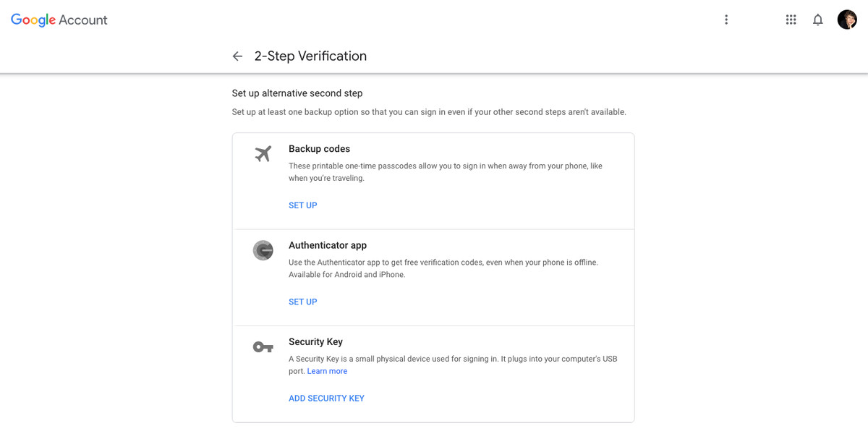
Task: Click the airplane Backup codes icon
Action: click(263, 153)
